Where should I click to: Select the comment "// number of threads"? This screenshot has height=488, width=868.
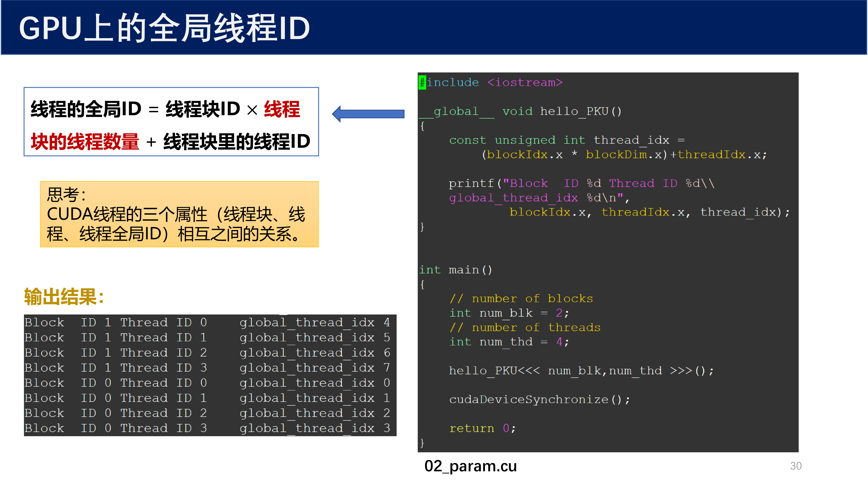525,327
